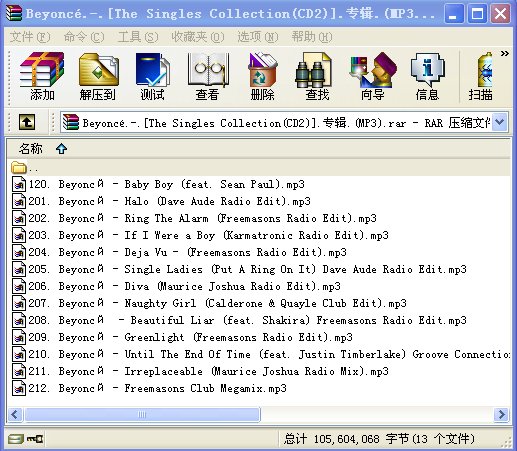The image size is (517, 451).
Task: Click the 解压到 (Extract to) icon
Action: (x=98, y=76)
